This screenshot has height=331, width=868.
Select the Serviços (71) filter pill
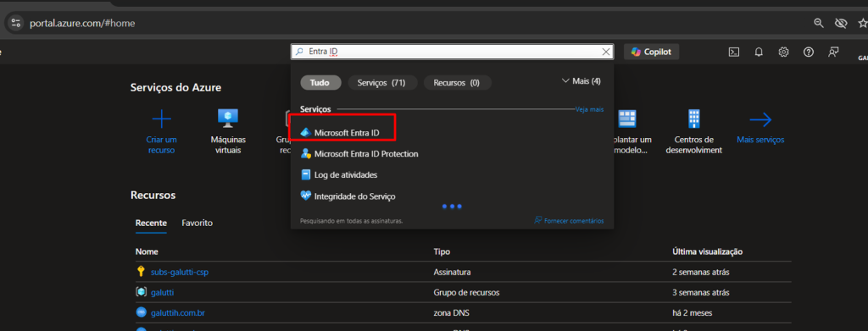point(381,83)
